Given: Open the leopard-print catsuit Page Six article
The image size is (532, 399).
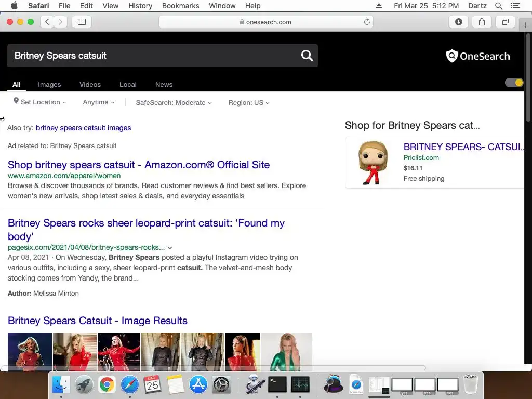Looking at the screenshot, I should click(x=146, y=230).
